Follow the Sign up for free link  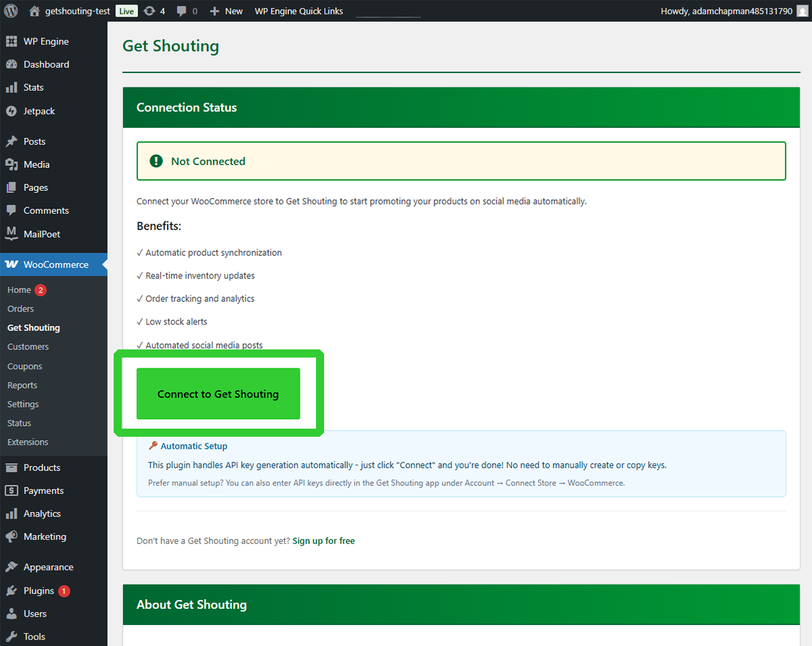coord(323,540)
